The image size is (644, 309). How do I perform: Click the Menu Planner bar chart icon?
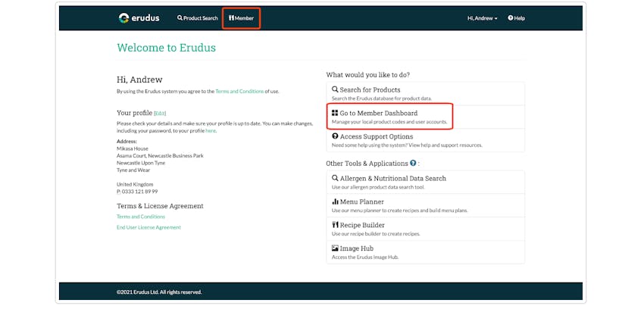[335, 201]
